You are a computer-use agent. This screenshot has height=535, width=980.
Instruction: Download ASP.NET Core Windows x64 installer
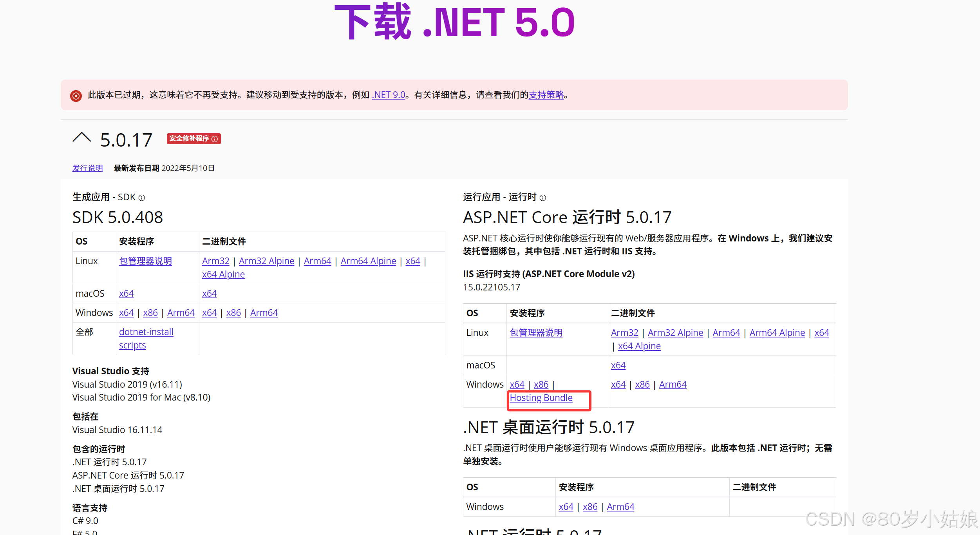click(517, 384)
